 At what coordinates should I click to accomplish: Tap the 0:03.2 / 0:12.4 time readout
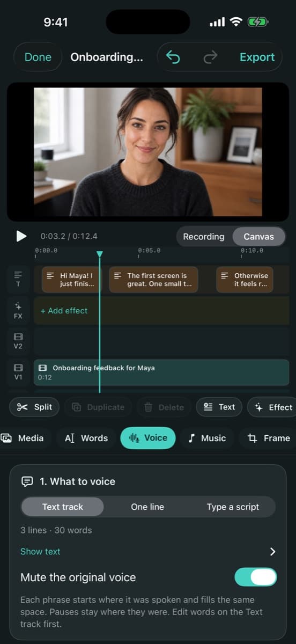(69, 236)
